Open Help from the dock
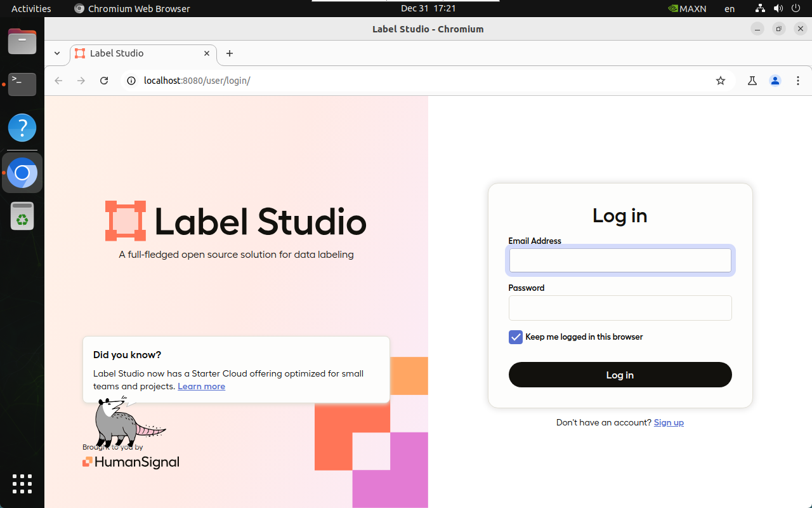 (22, 128)
